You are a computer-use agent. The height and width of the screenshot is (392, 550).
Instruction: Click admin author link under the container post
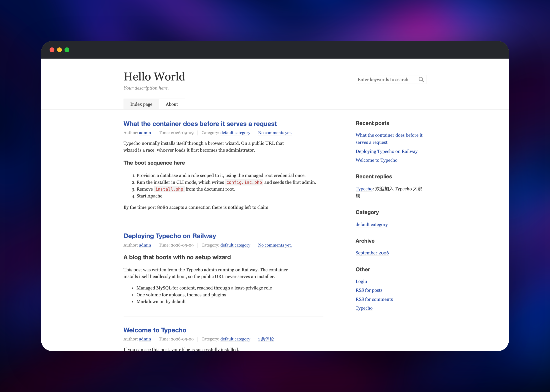coord(145,132)
